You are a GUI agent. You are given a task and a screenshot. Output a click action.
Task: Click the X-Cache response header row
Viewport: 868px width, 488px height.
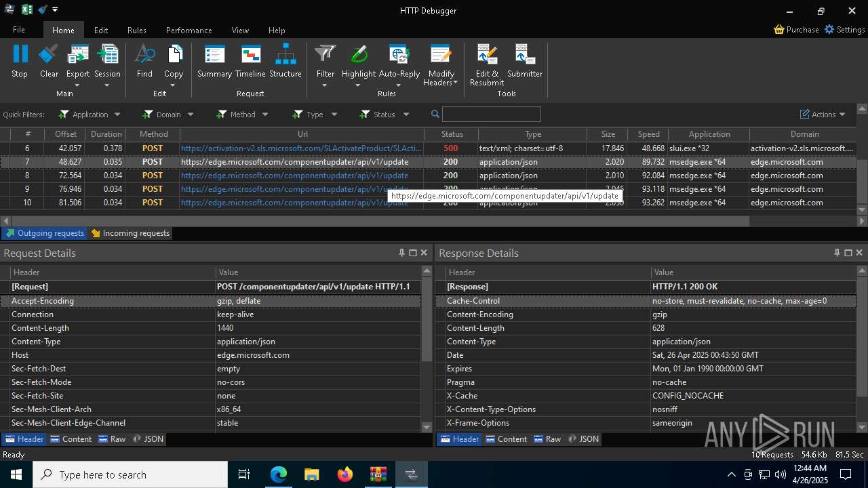646,396
